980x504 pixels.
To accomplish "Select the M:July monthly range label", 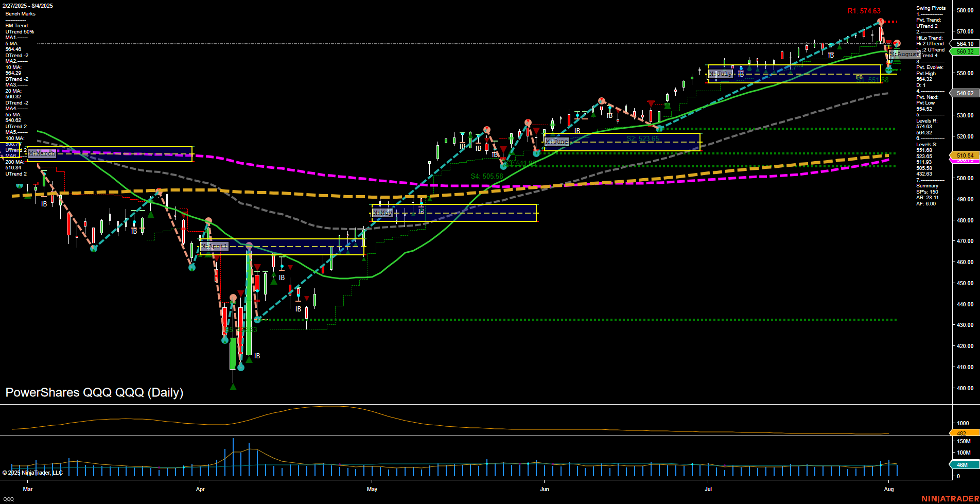I will pyautogui.click(x=720, y=74).
